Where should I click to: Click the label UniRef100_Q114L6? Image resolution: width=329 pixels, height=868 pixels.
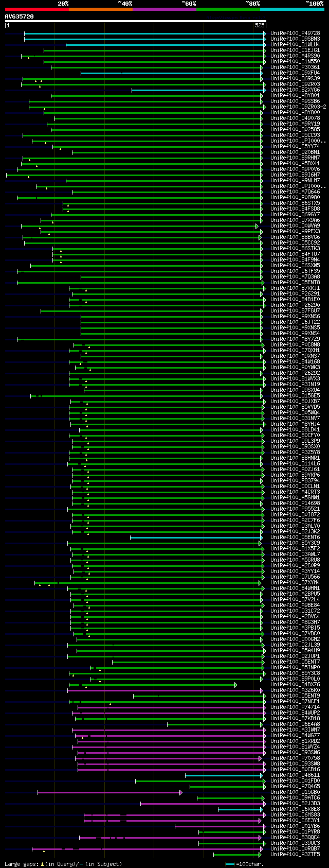coord(295,463)
